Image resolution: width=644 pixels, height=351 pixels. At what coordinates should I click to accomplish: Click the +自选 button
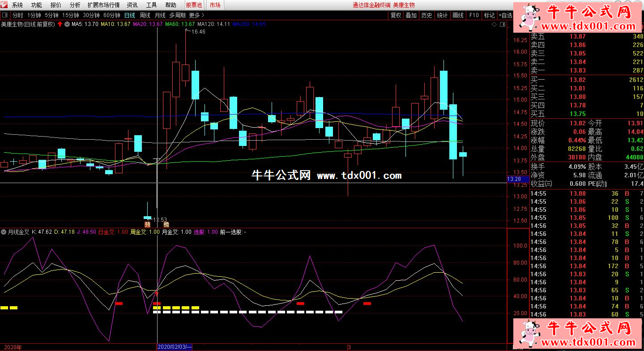505,15
